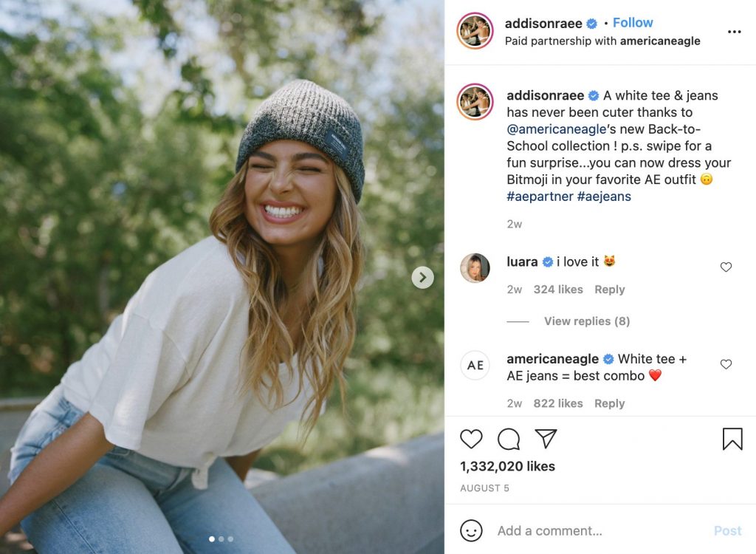Reply to luara's comment
Image resolution: width=756 pixels, height=554 pixels.
pyautogui.click(x=609, y=290)
